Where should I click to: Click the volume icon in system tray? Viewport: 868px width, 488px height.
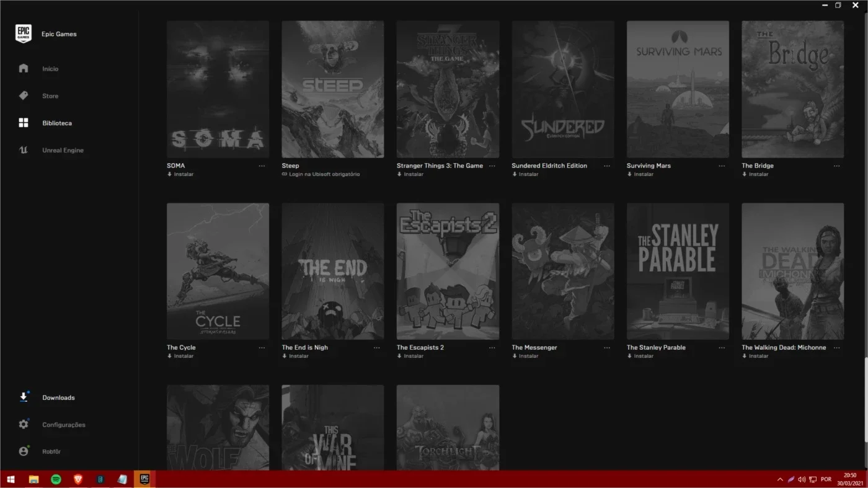pos(802,479)
